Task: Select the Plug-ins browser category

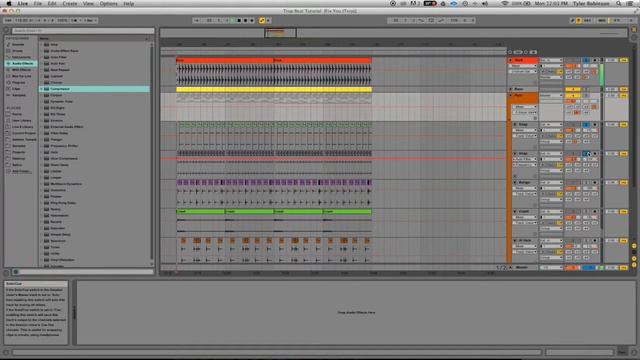Action: pyautogui.click(x=21, y=82)
